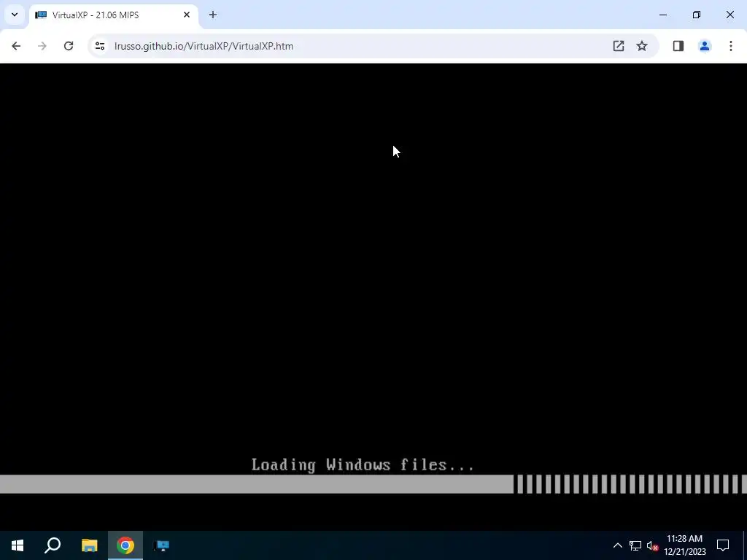The width and height of the screenshot is (747, 560).
Task: Show hidden system tray icons
Action: coord(617,545)
